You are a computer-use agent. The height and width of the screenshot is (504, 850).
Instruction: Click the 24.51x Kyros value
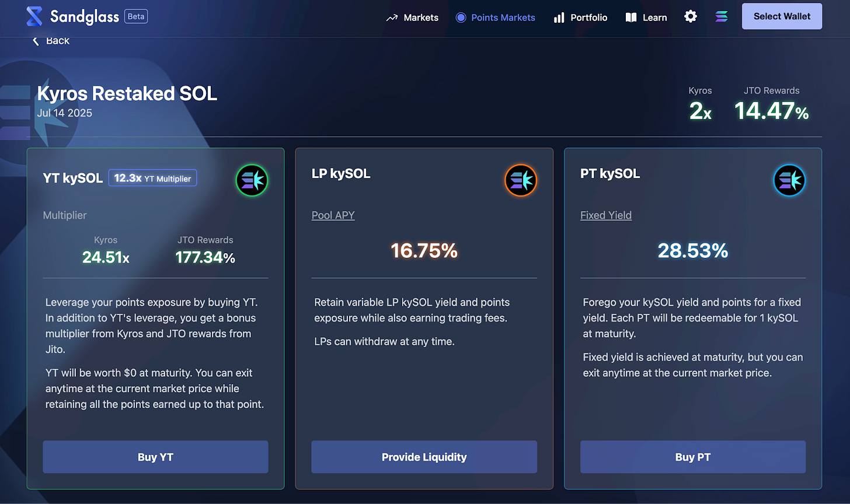tap(106, 257)
